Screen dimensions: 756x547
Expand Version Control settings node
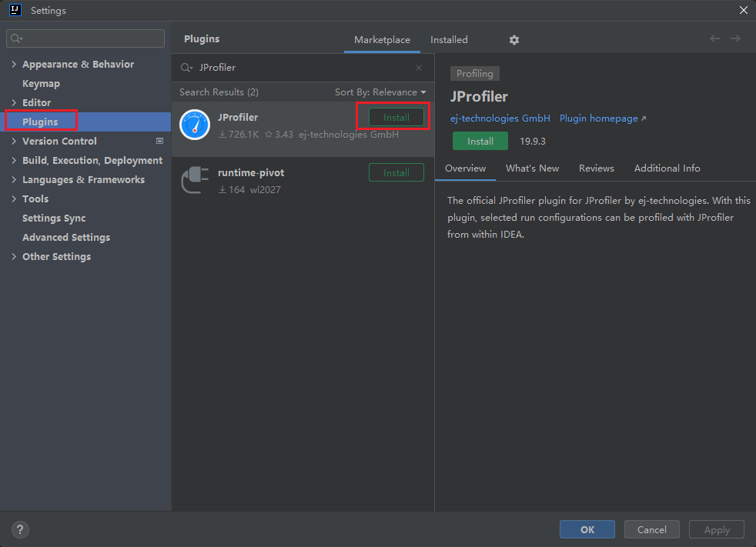point(14,142)
